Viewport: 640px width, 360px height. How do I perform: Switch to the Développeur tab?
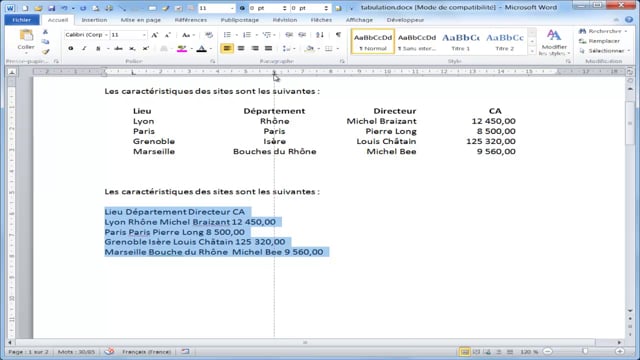point(405,20)
